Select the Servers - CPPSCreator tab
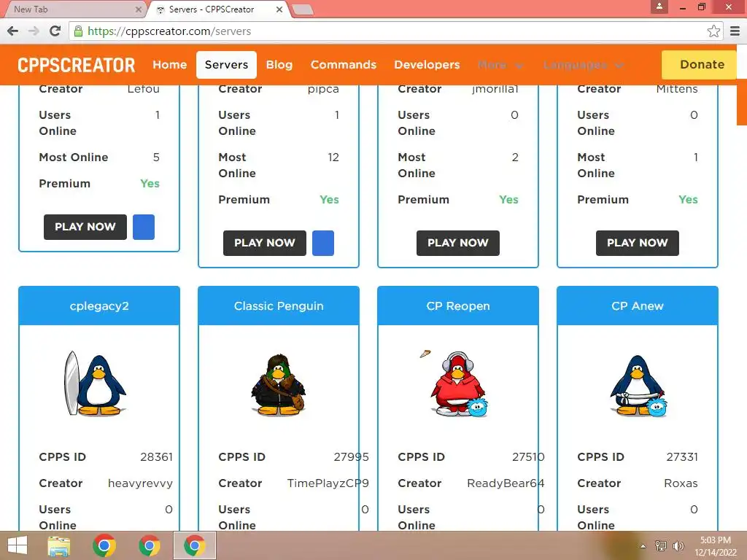The width and height of the screenshot is (747, 560). pos(219,9)
